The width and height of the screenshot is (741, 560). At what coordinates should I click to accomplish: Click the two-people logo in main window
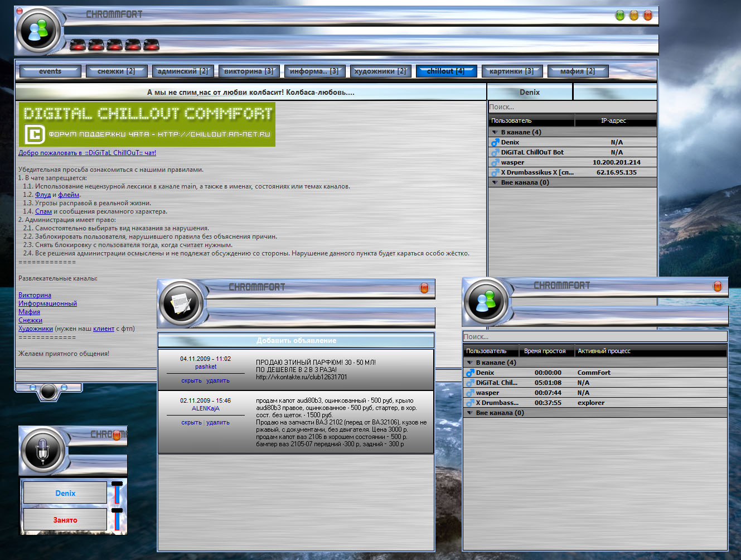point(38,31)
